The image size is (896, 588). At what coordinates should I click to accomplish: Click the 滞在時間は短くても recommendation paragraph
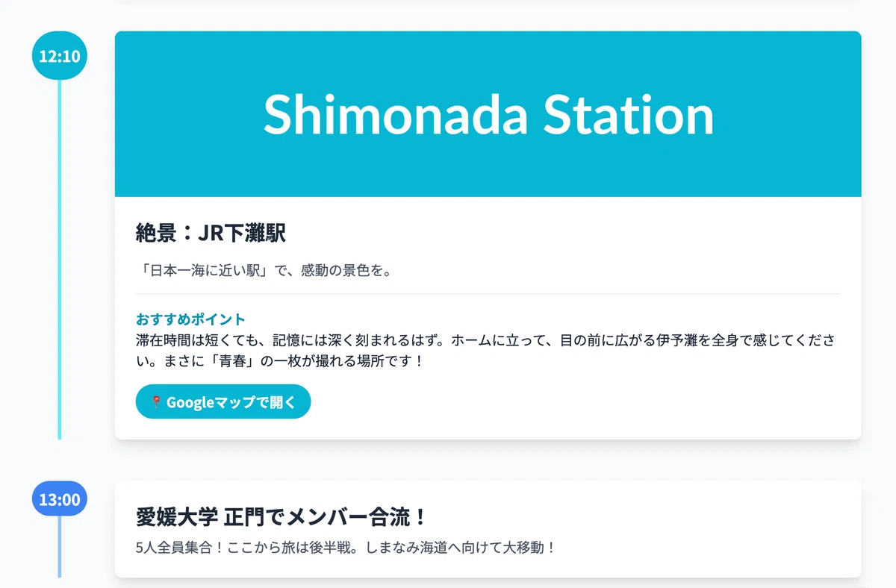coord(488,351)
